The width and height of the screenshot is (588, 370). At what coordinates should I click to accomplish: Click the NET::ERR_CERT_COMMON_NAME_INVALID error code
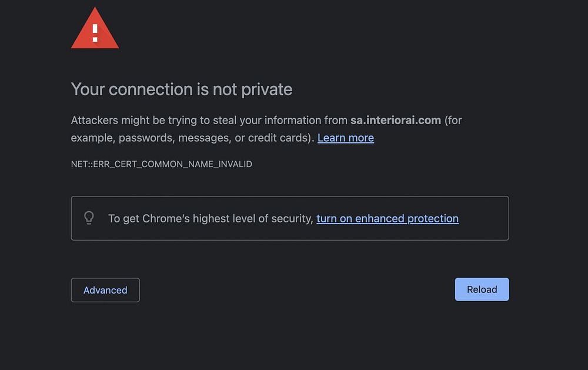pyautogui.click(x=161, y=164)
